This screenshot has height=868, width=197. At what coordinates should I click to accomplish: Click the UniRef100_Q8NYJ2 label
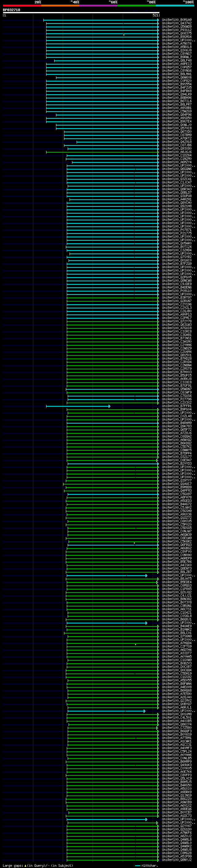177,860
